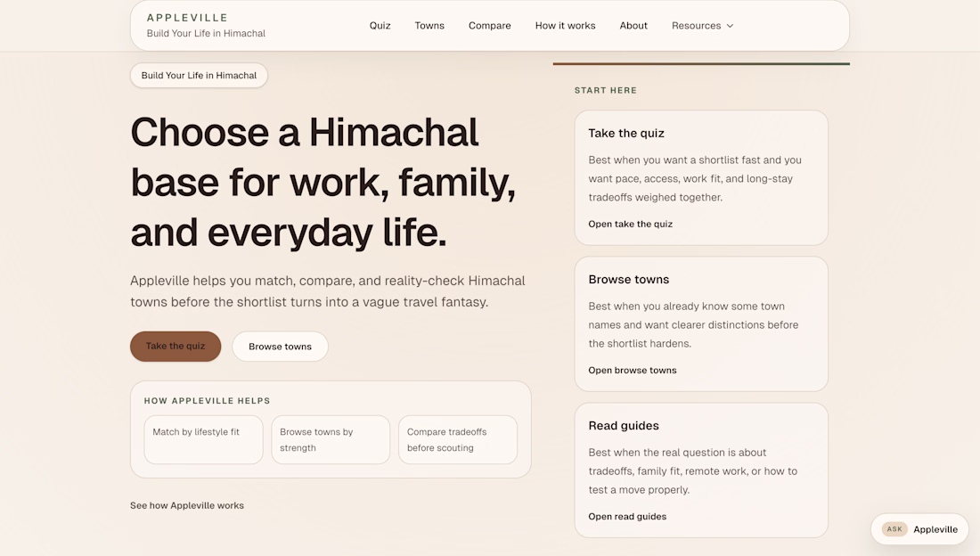The image size is (980, 556).
Task: Select Compare tradeoffs before scouting card
Action: [458, 439]
